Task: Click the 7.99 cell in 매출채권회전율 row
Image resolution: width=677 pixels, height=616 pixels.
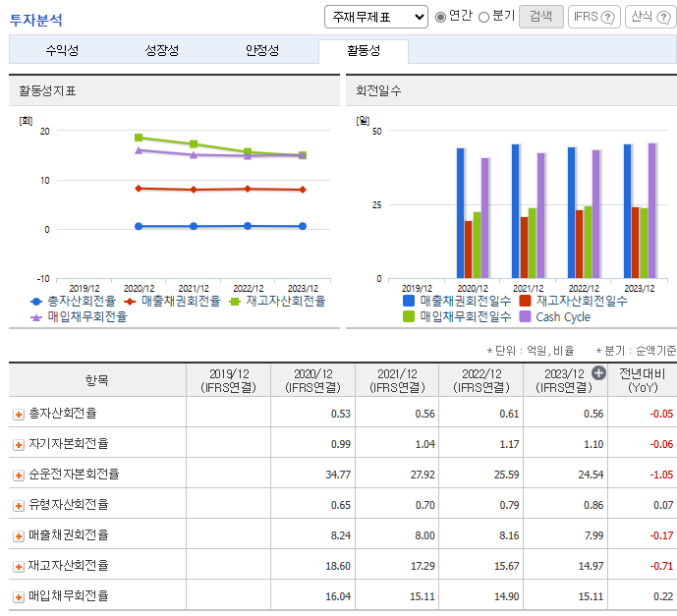Action: point(593,535)
